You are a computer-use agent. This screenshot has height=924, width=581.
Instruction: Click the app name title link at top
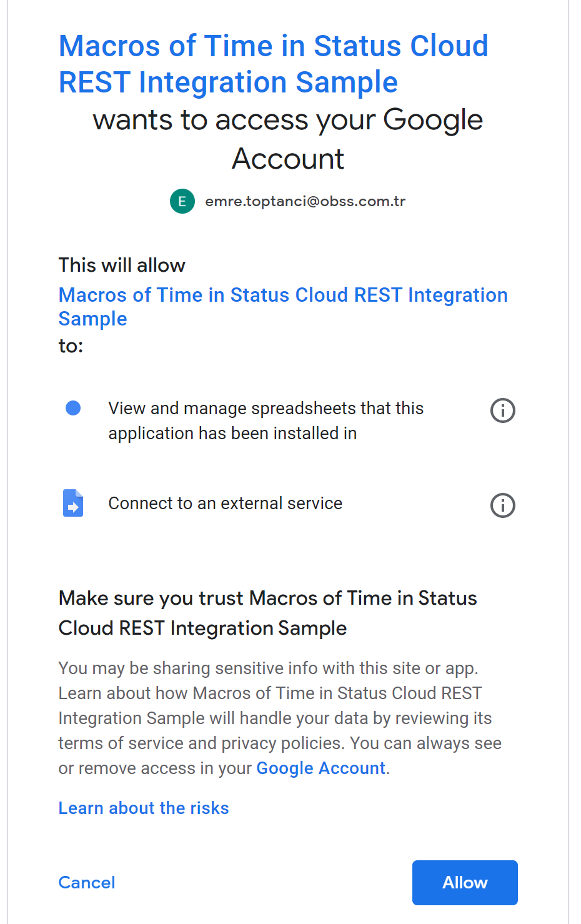273,64
